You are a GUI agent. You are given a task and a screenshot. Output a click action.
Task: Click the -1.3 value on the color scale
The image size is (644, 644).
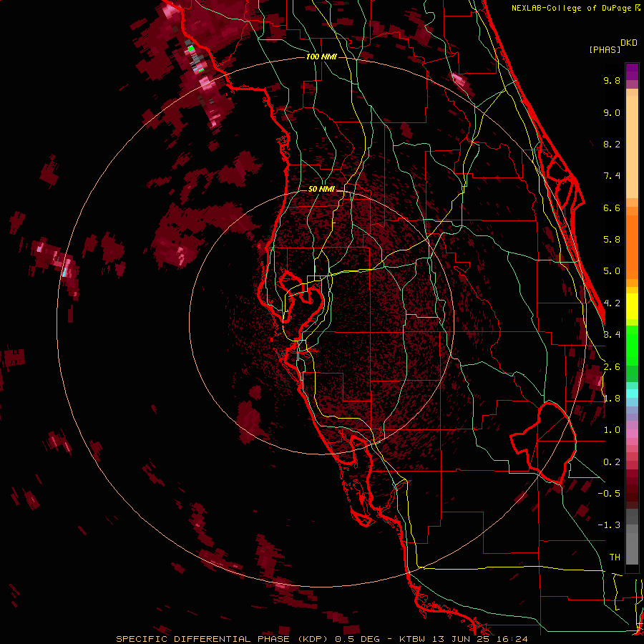[609, 525]
